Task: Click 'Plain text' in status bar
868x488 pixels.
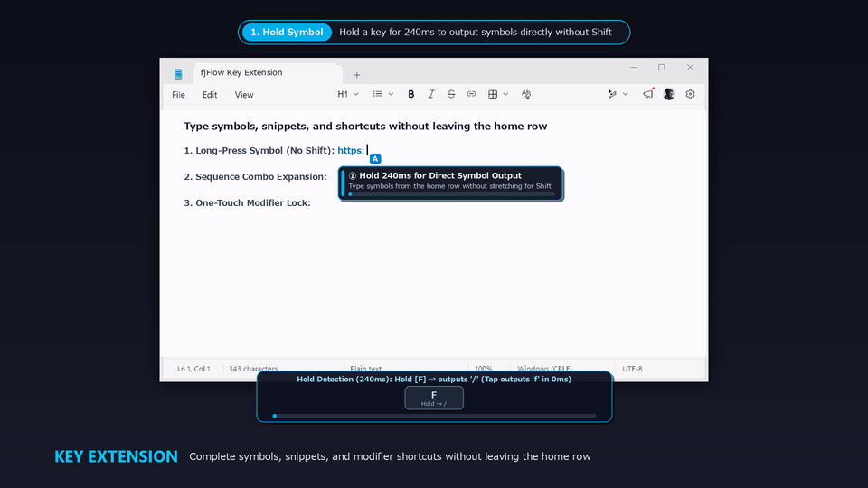Action: click(x=366, y=369)
